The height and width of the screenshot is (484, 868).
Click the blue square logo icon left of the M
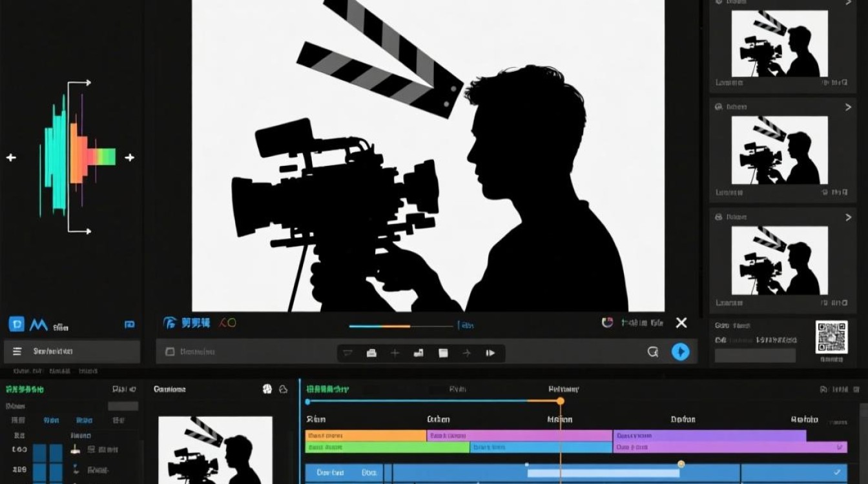click(x=16, y=324)
